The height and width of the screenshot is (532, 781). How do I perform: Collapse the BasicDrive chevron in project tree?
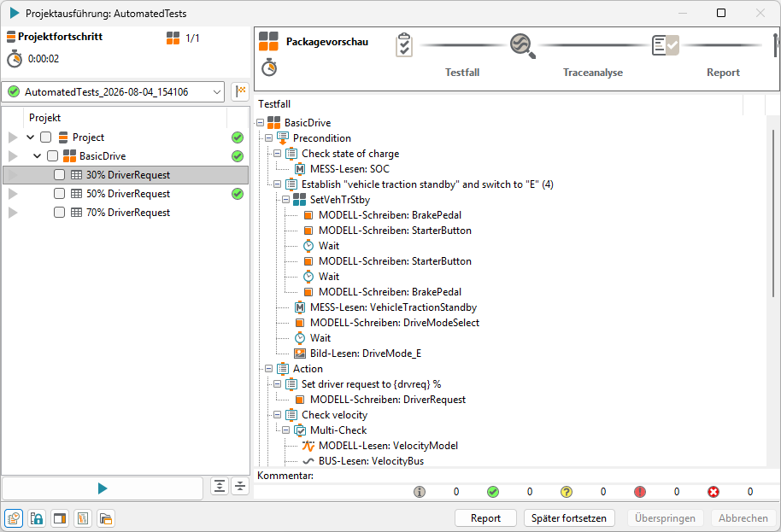(x=38, y=156)
